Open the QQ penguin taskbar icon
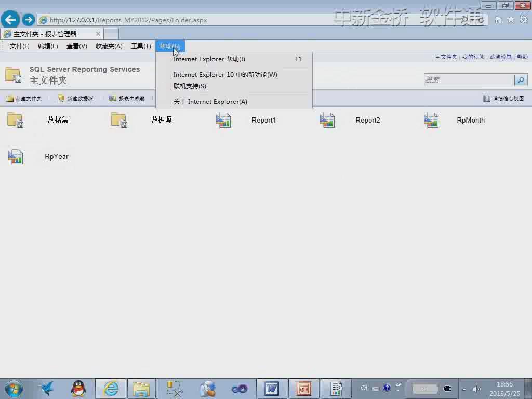 78,389
